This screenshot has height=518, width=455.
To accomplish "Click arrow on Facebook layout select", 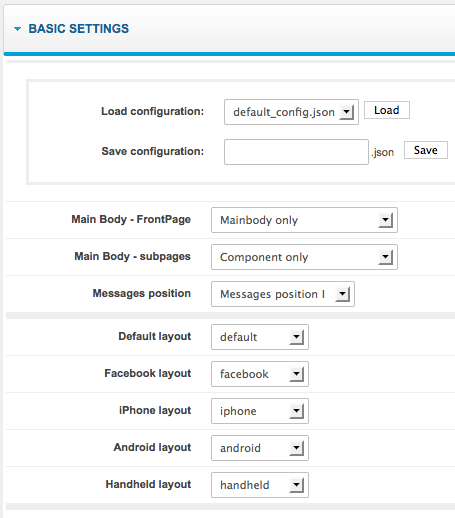I will pyautogui.click(x=296, y=374).
